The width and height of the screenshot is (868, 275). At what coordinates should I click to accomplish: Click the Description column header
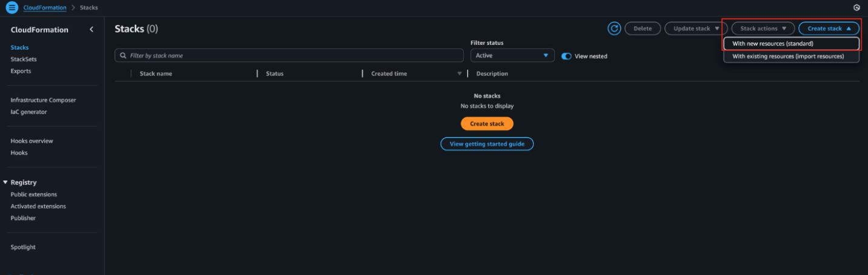492,73
